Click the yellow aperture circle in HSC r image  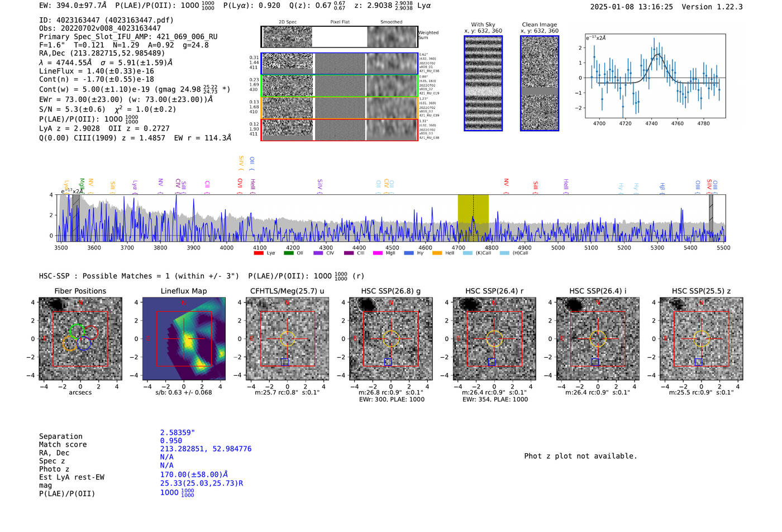click(494, 339)
